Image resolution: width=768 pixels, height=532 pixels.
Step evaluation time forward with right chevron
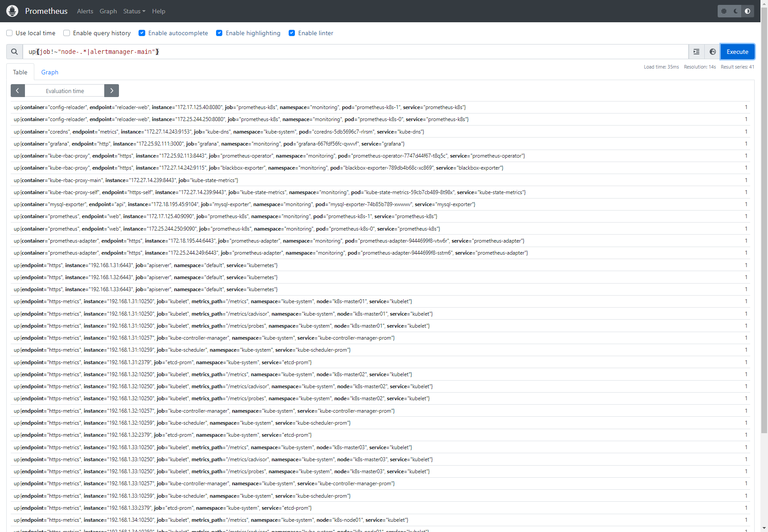tap(112, 91)
